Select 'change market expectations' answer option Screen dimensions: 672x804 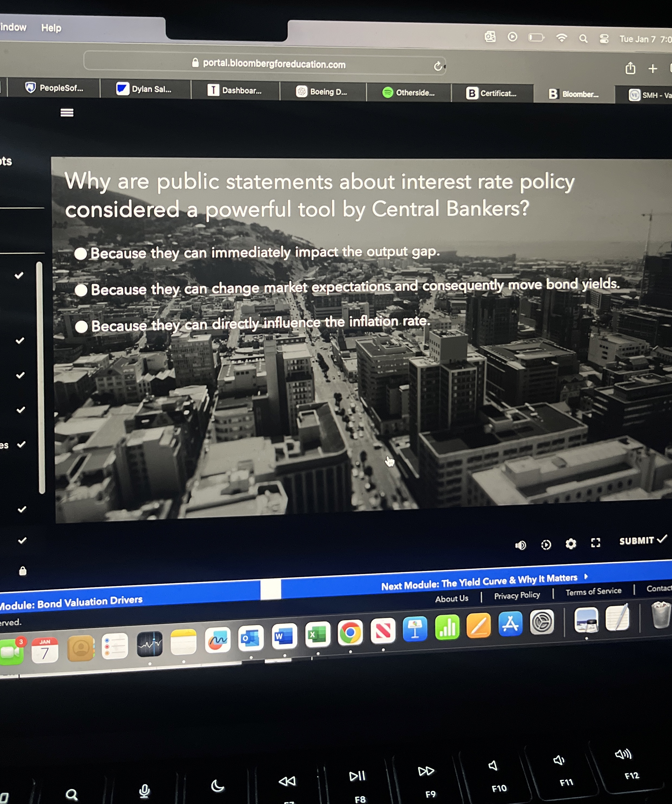81,290
